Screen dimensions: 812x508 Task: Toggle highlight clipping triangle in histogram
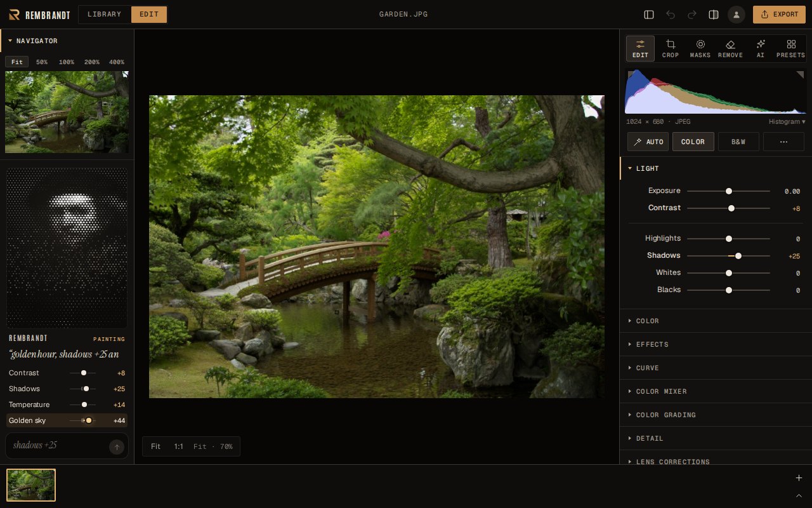801,74
